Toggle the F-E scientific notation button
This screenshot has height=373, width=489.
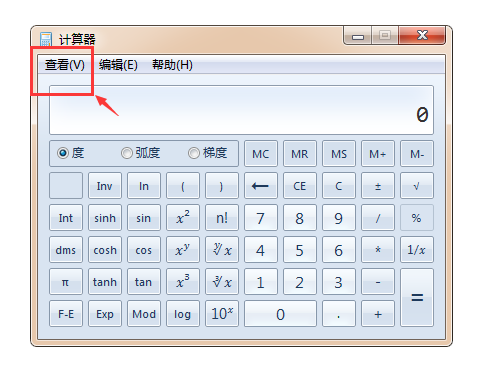[66, 314]
